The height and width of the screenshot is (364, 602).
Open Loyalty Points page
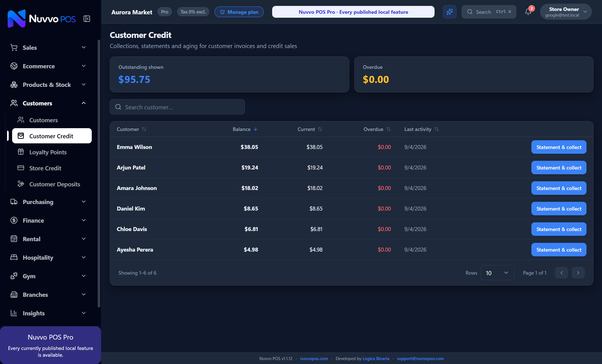point(52,152)
